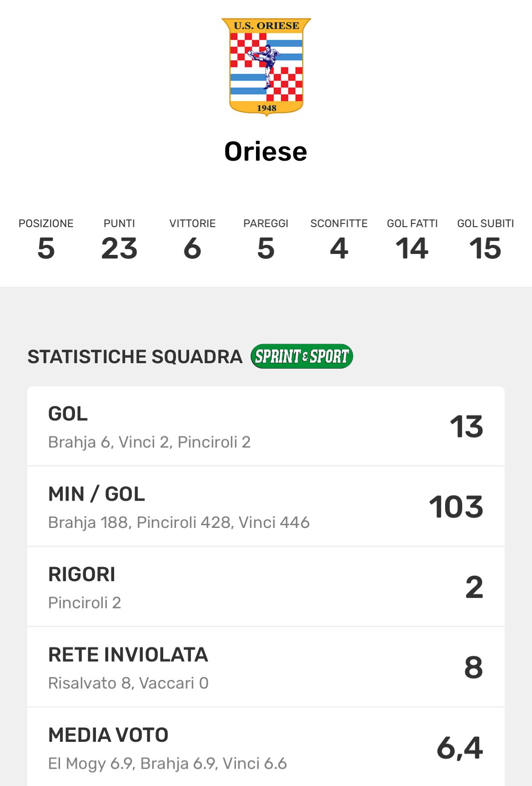532x786 pixels.
Task: Click the scorers text Brahja 6, Vinci 2
Action: 149,442
